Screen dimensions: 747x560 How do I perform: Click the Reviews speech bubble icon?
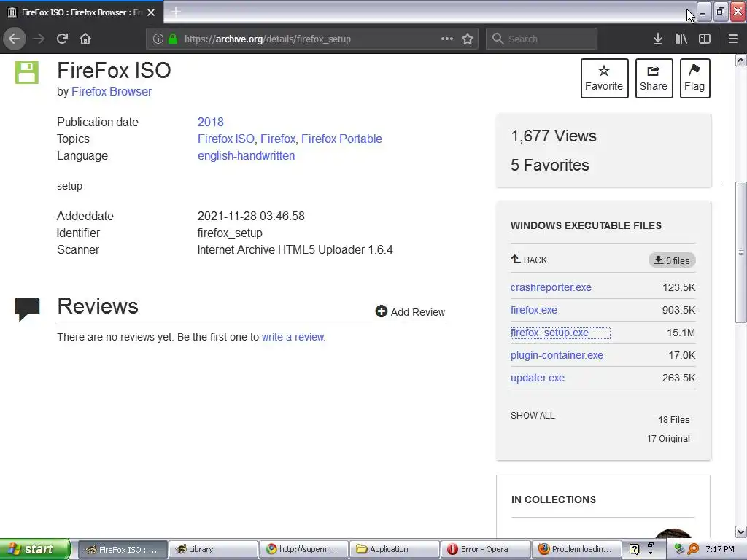(x=27, y=309)
